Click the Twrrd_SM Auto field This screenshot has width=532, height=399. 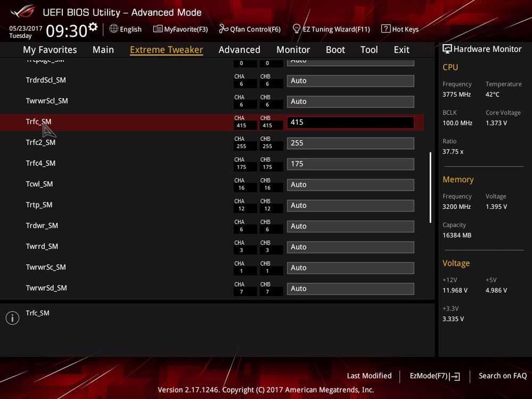[350, 247]
